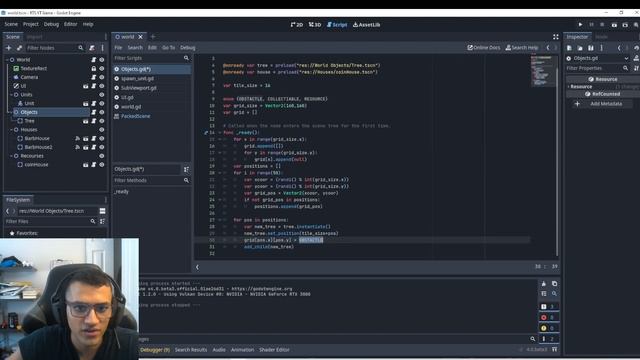Clear the output log

pyautogui.click(x=544, y=284)
